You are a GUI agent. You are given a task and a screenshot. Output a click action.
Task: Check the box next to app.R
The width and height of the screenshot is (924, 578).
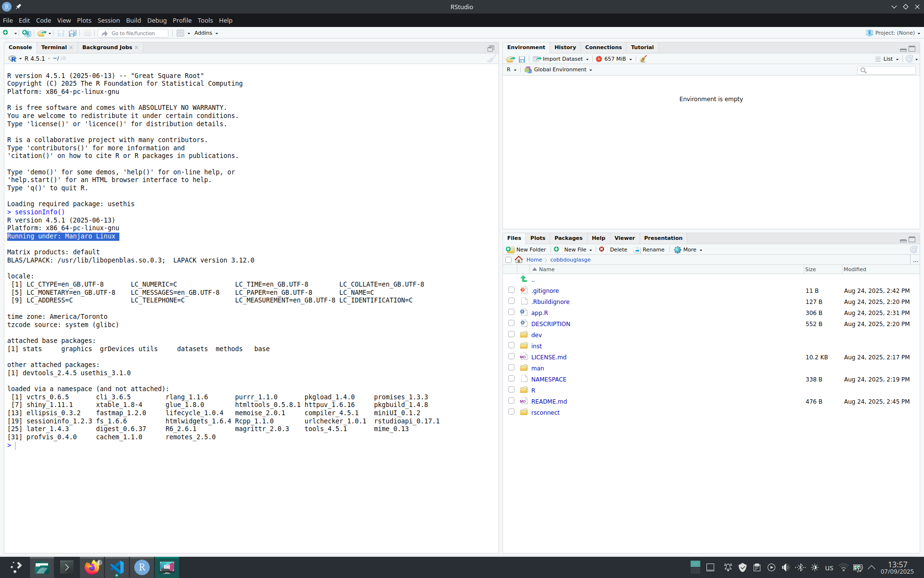[x=511, y=312]
